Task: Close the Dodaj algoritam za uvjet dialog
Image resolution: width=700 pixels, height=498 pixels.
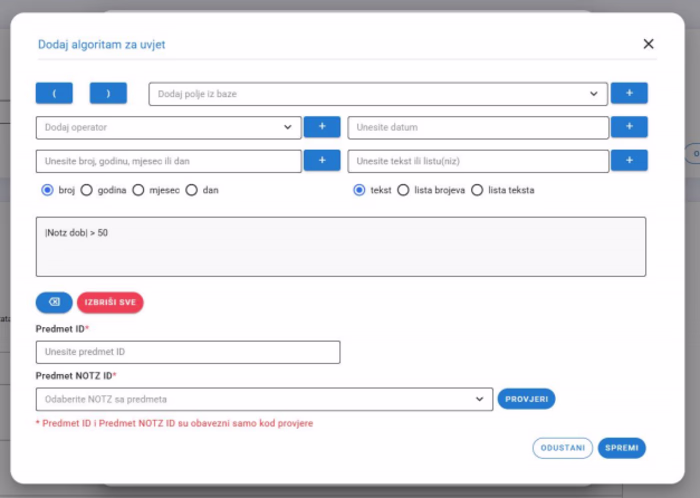Action: click(x=648, y=44)
